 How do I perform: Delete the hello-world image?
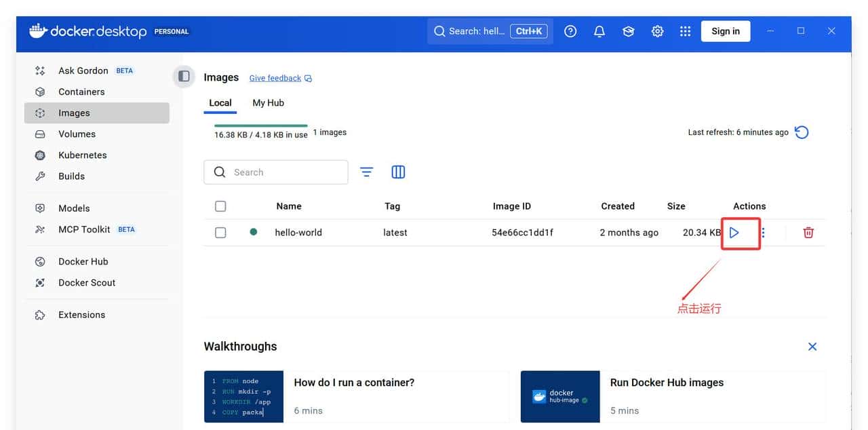(x=808, y=232)
